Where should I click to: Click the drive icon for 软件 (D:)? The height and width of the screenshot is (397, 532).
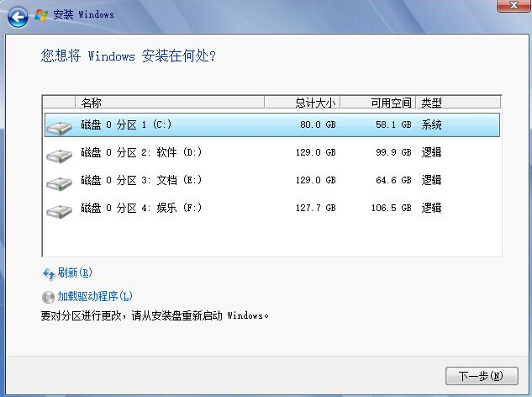coord(59,156)
